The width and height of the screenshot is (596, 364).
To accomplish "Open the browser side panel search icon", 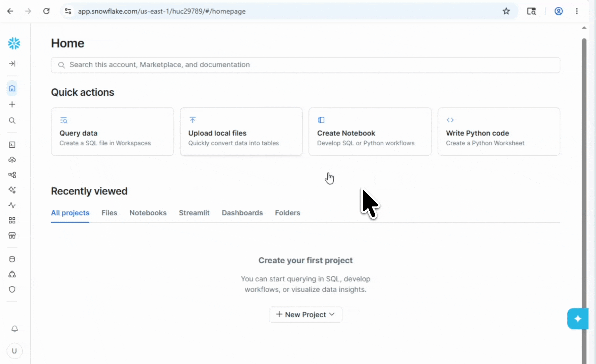I will point(532,11).
